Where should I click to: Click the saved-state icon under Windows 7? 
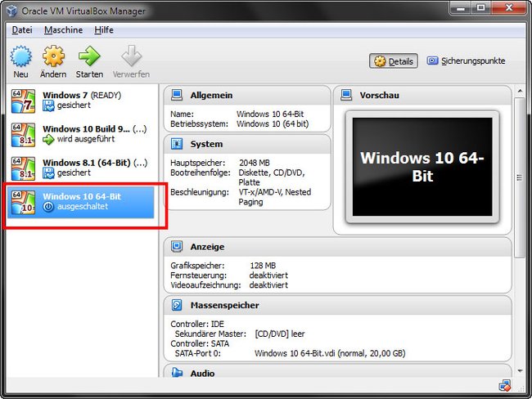point(48,105)
